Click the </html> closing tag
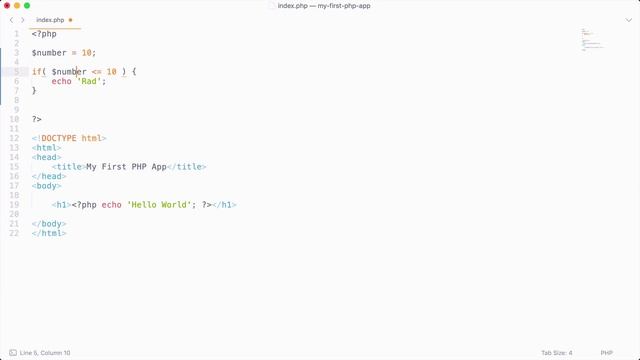 coord(49,233)
